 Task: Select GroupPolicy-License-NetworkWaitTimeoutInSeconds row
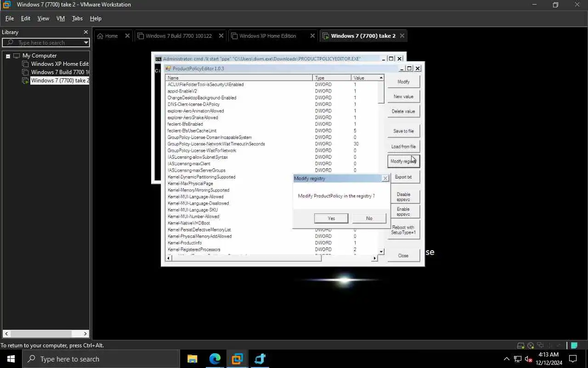(x=272, y=144)
